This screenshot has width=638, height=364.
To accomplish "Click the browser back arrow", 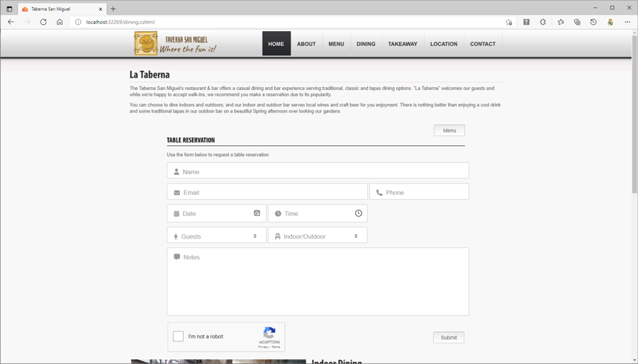I will (11, 22).
